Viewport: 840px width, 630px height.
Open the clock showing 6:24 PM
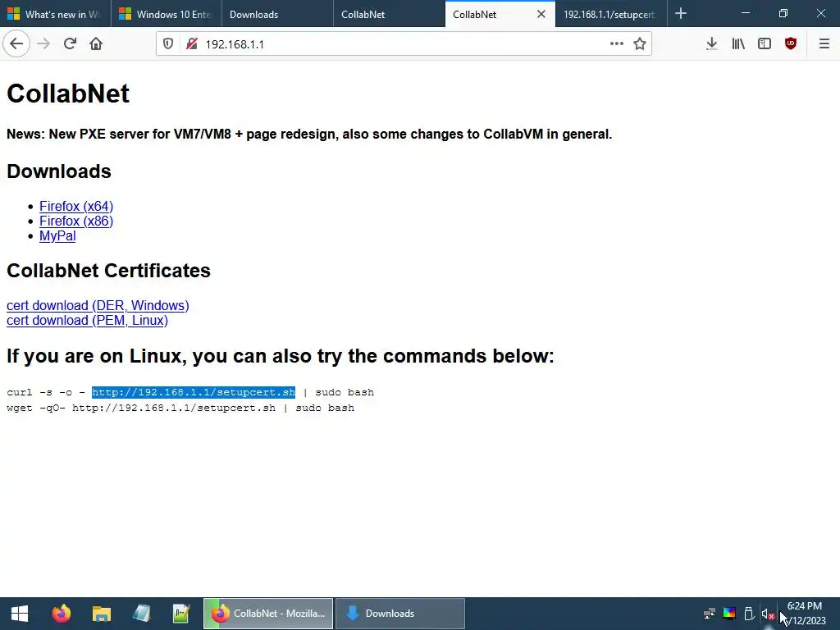point(806,614)
